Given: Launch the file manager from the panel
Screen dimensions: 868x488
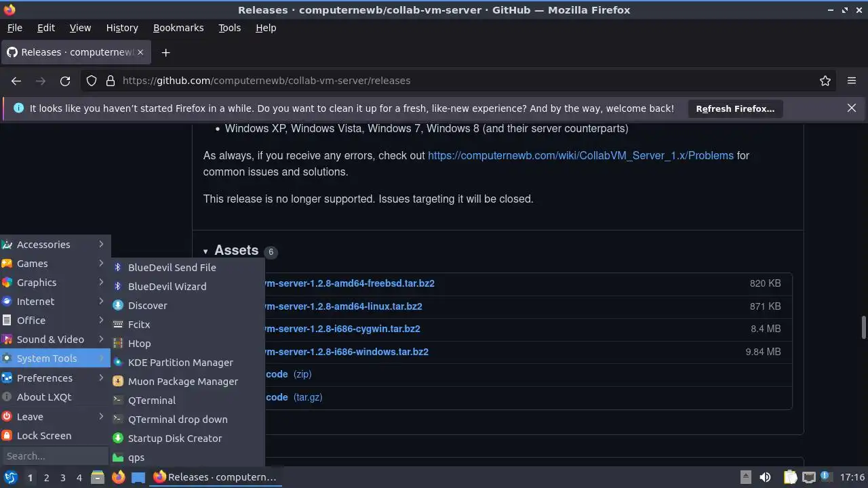Looking at the screenshot, I should click(x=97, y=477).
